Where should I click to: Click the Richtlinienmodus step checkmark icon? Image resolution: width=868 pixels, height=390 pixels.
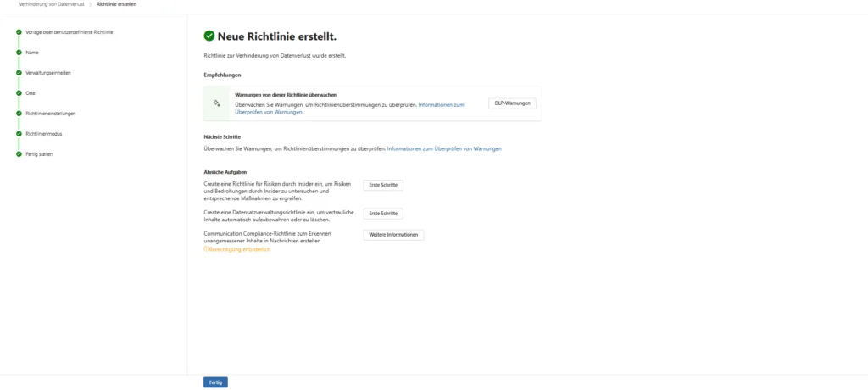(18, 134)
